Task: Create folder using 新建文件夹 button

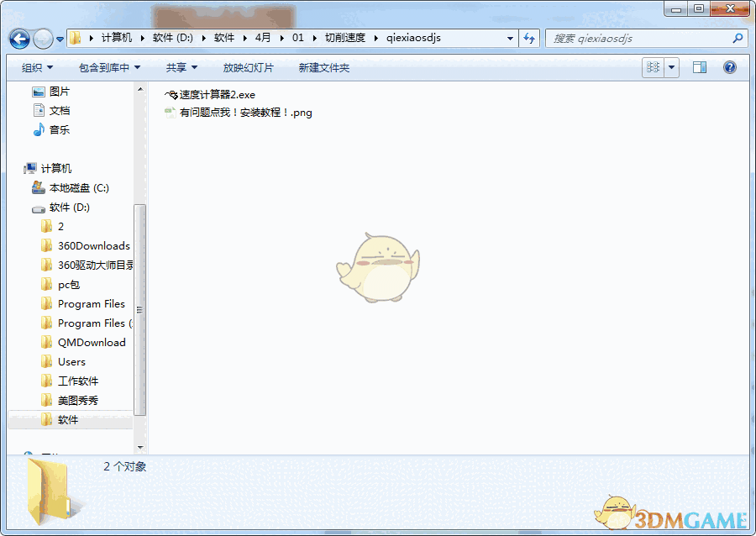Action: tap(322, 67)
